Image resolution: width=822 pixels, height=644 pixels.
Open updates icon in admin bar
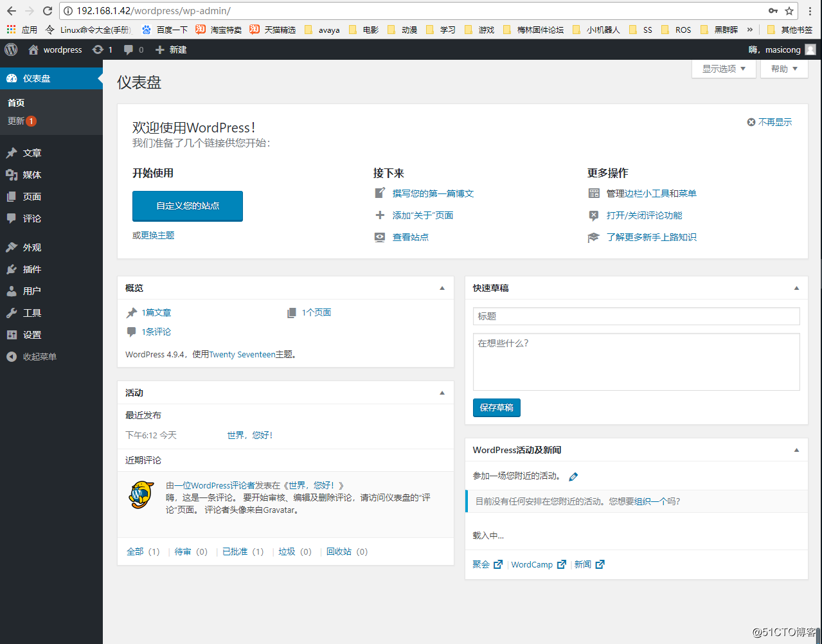[x=98, y=49]
